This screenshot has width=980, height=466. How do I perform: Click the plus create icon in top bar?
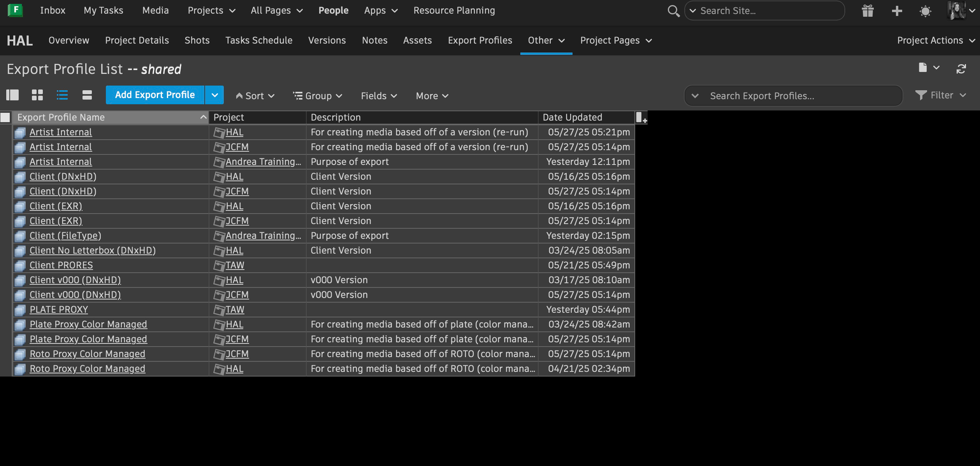pos(897,11)
